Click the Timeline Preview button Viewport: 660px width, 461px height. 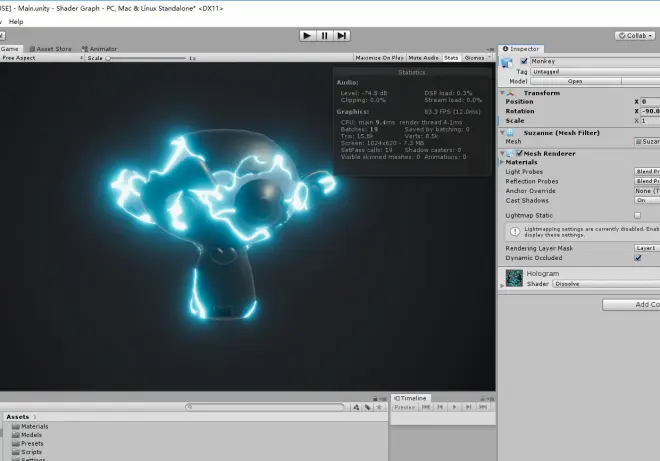pos(405,407)
